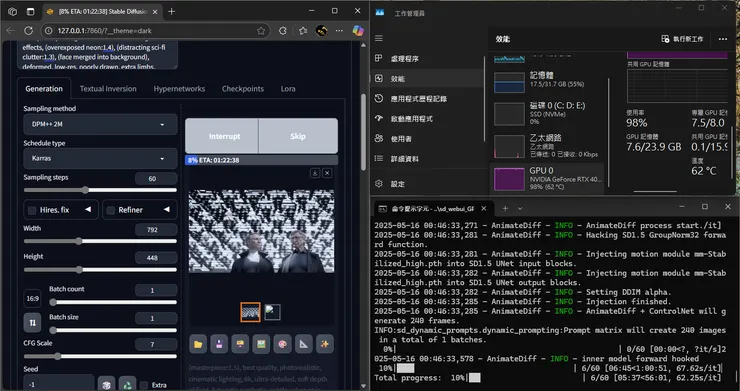This screenshot has height=391, width=740.
Task: Open Edge tab actions menu icon
Action: pyautogui.click(x=31, y=11)
